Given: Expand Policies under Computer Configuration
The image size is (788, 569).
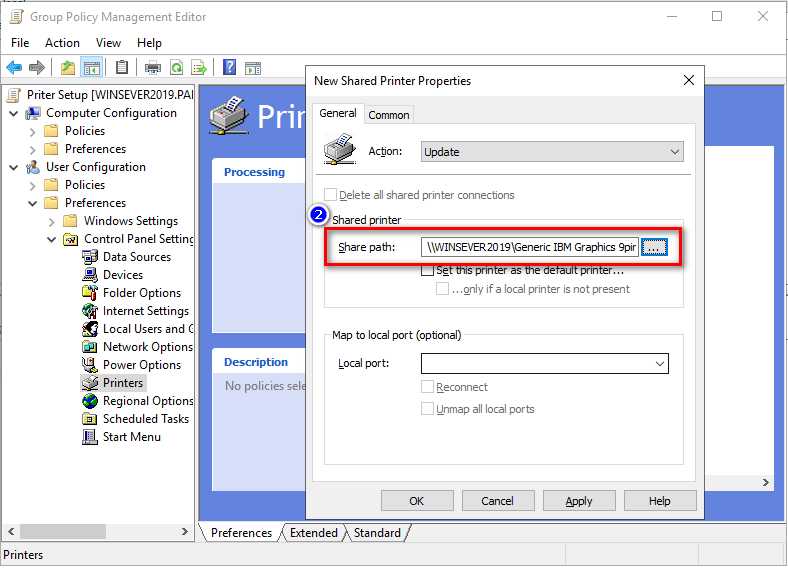Looking at the screenshot, I should [x=33, y=132].
